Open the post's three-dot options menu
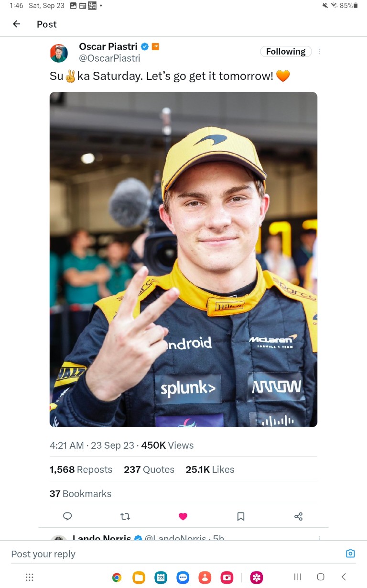This screenshot has height=588, width=367. tap(319, 52)
